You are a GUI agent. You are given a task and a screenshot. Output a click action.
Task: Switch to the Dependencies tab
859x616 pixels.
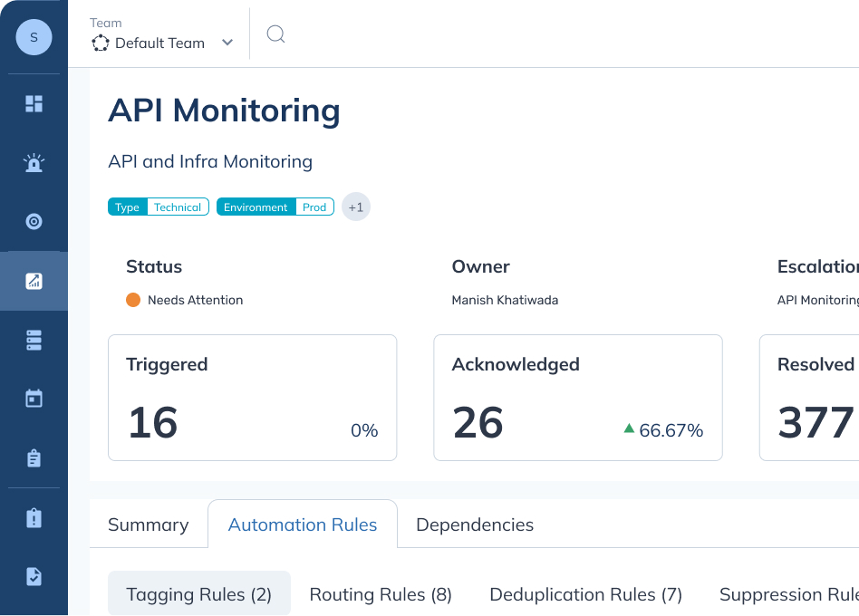(474, 525)
